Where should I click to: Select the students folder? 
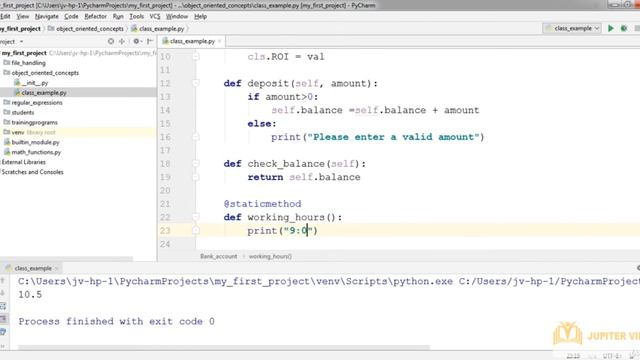22,112
